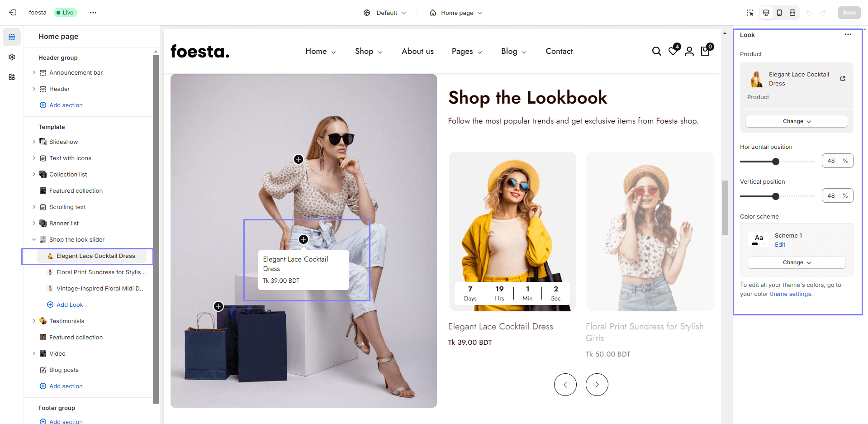Open the search icon in store header
This screenshot has width=868, height=424.
coord(656,51)
